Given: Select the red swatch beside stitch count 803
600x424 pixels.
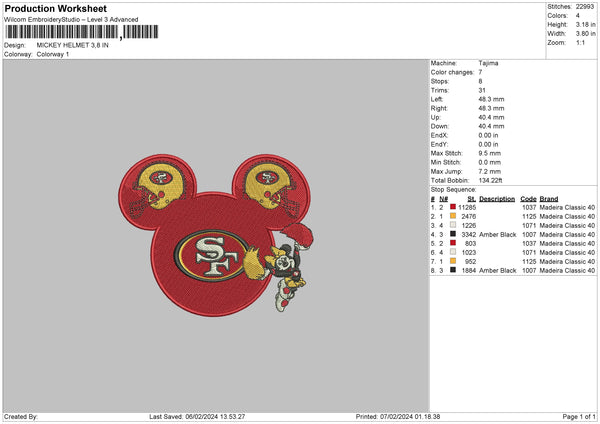Looking at the screenshot, I should coord(453,243).
